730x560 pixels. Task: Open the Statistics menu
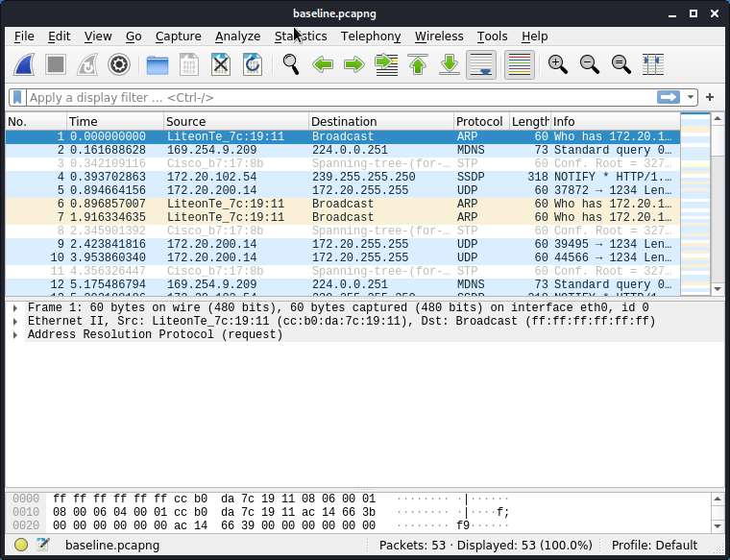pos(301,37)
